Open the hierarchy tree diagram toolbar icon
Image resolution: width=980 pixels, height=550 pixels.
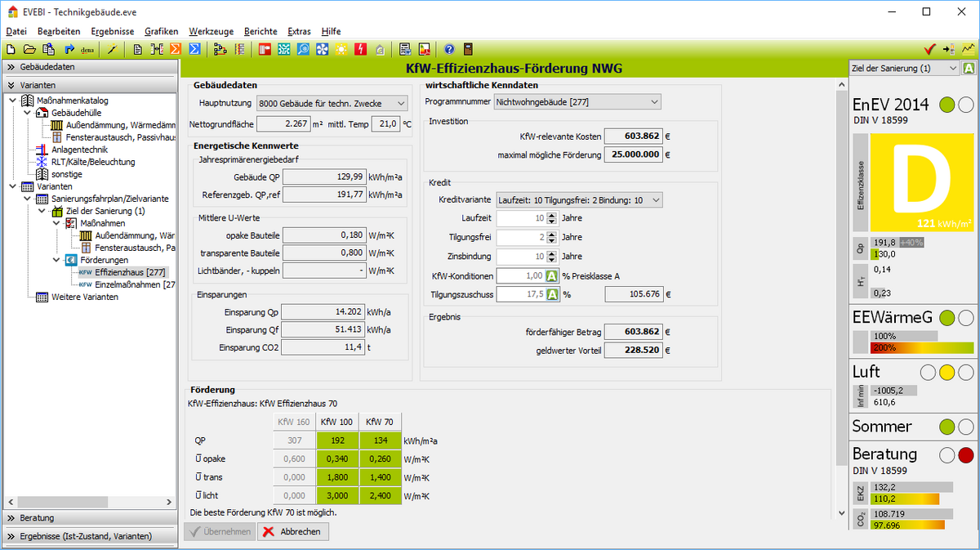pos(220,49)
